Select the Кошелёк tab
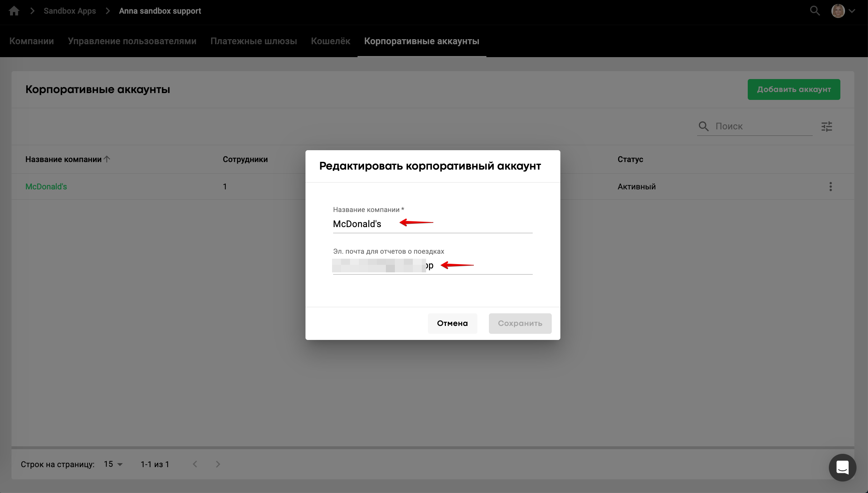 coord(330,41)
